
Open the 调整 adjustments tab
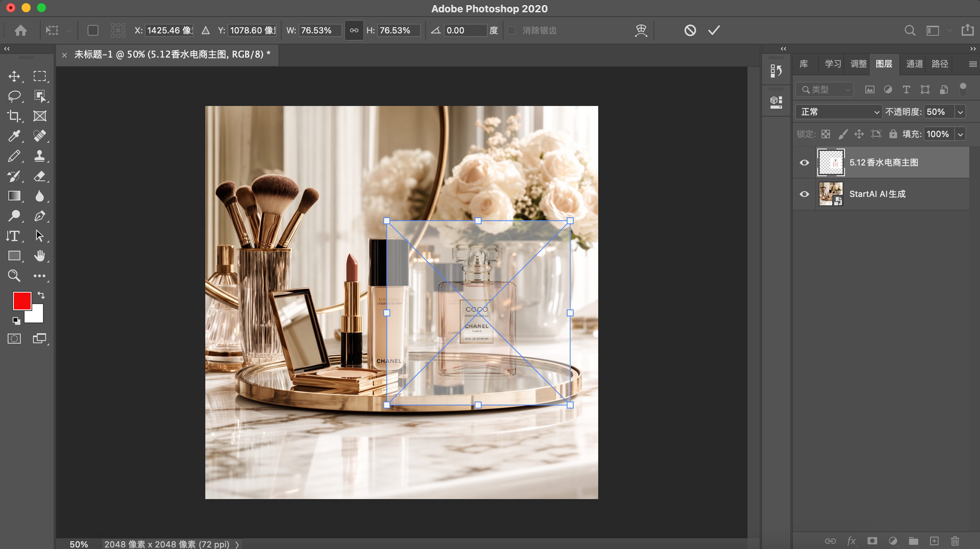(x=858, y=64)
